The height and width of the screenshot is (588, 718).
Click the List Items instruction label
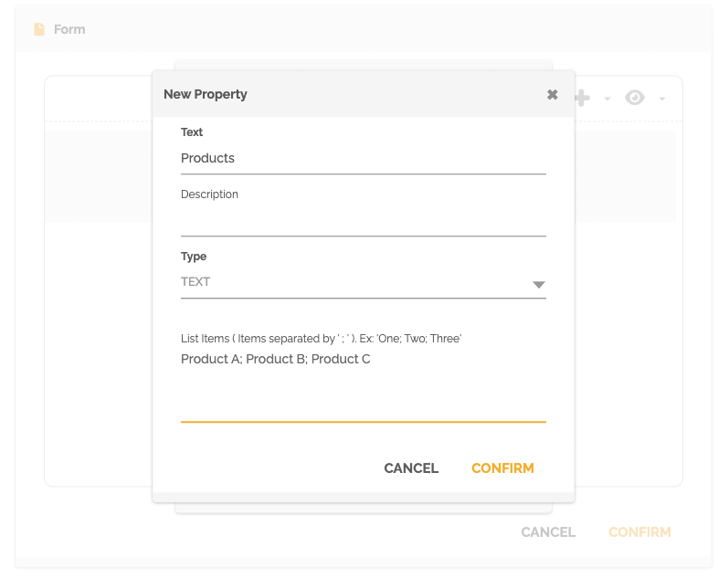[x=321, y=339]
